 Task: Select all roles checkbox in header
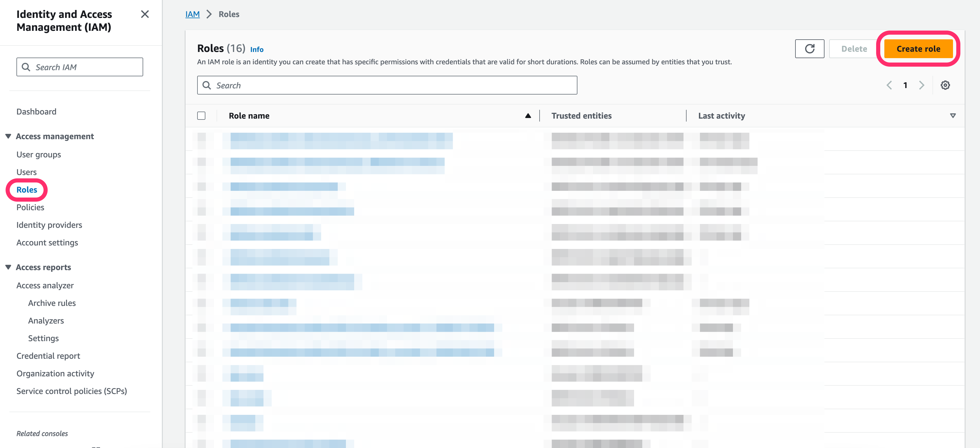pyautogui.click(x=201, y=116)
